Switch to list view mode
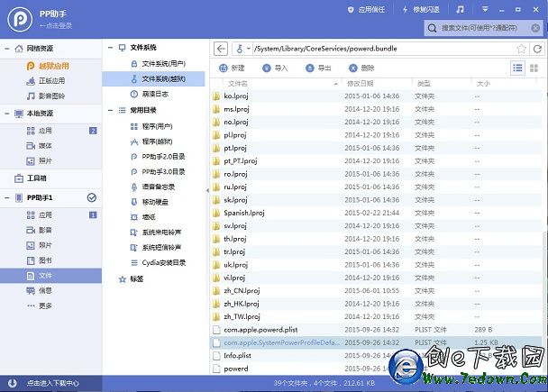 click(517, 68)
